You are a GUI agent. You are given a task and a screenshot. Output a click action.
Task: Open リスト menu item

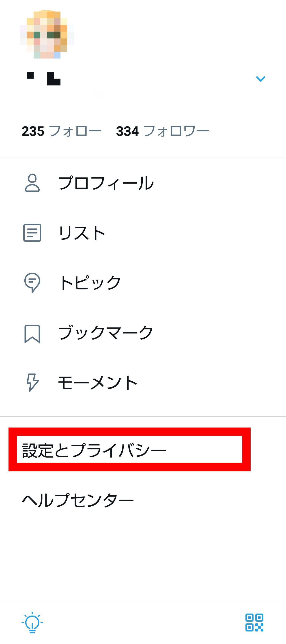143,233
